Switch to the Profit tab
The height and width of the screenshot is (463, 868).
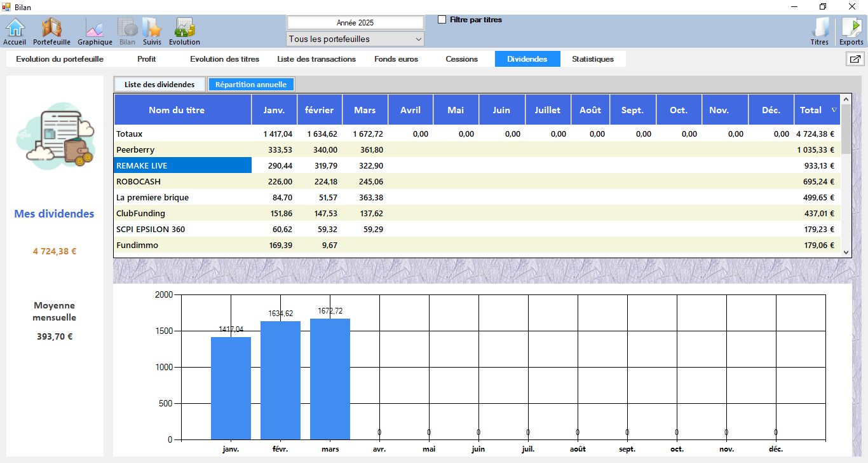147,59
